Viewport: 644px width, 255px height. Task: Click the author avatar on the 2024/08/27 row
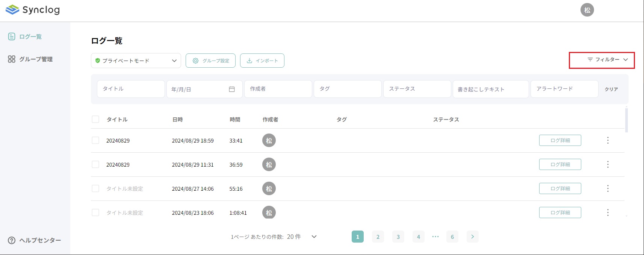tap(269, 188)
